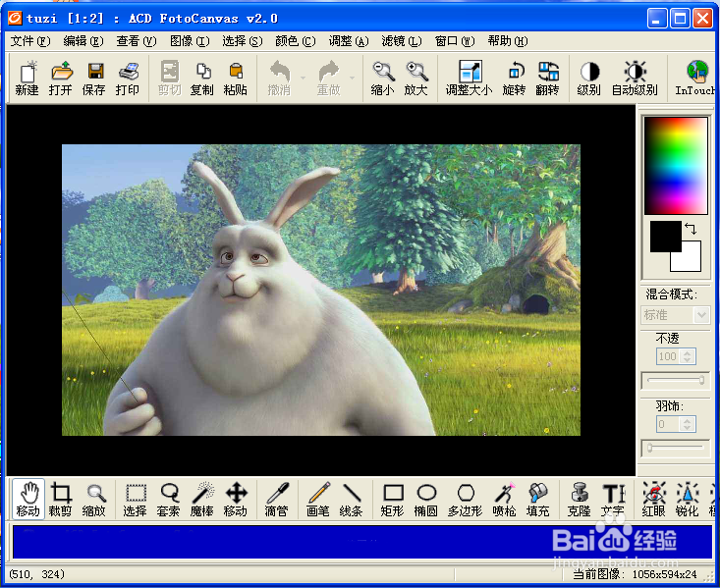The image size is (720, 588).
Task: Open the 文件(F) menu
Action: click(30, 41)
